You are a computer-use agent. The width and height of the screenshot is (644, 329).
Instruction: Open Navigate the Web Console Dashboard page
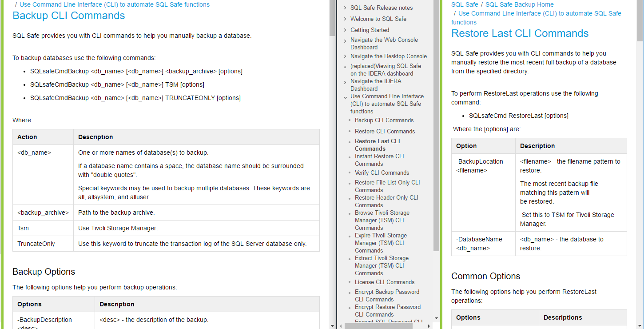click(x=384, y=44)
